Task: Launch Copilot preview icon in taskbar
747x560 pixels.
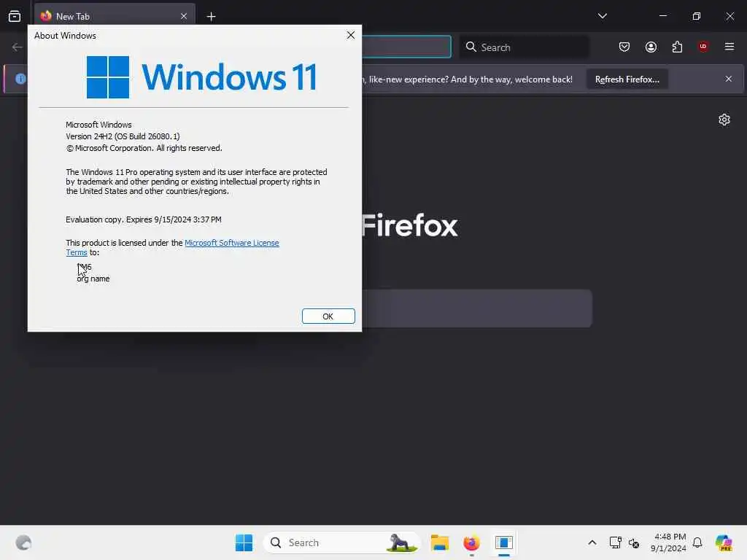Action: [x=724, y=542]
